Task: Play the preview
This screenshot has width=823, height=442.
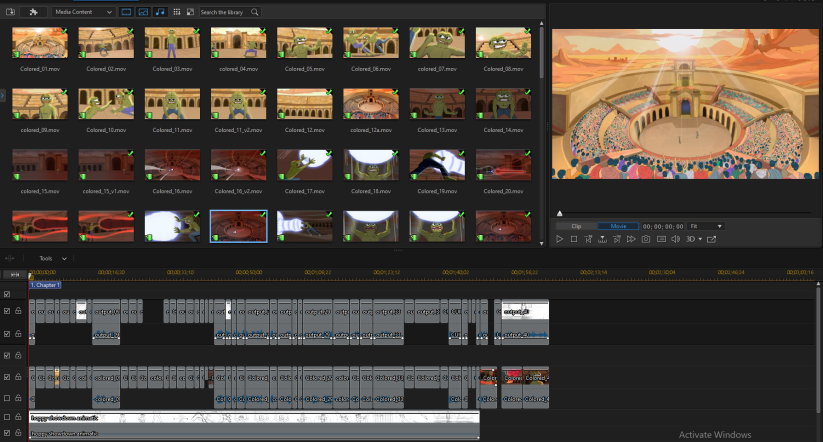Action: coord(560,239)
